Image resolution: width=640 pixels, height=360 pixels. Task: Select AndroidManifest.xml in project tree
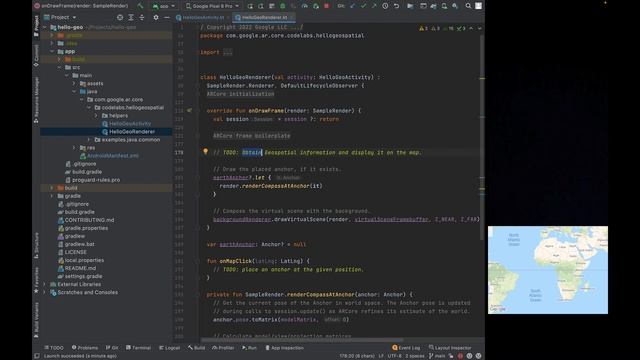(113, 156)
